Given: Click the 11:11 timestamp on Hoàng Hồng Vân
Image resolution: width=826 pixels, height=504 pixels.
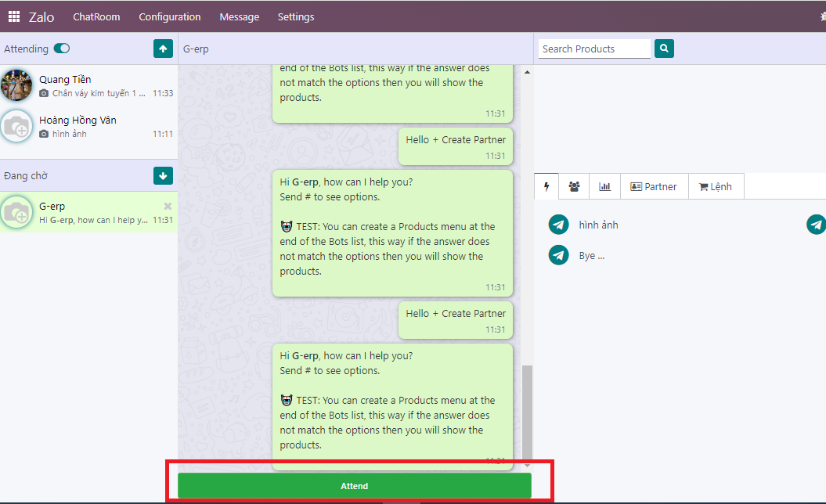Looking at the screenshot, I should click(x=163, y=134).
